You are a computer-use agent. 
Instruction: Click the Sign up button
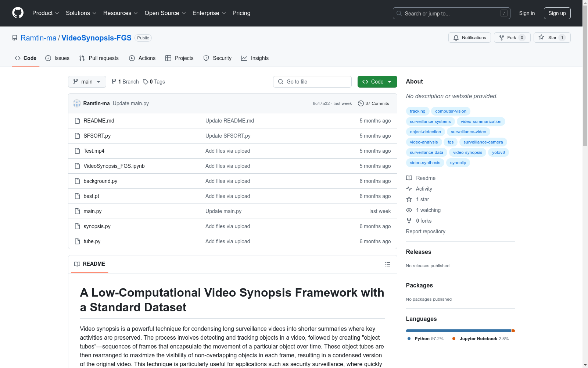(557, 13)
